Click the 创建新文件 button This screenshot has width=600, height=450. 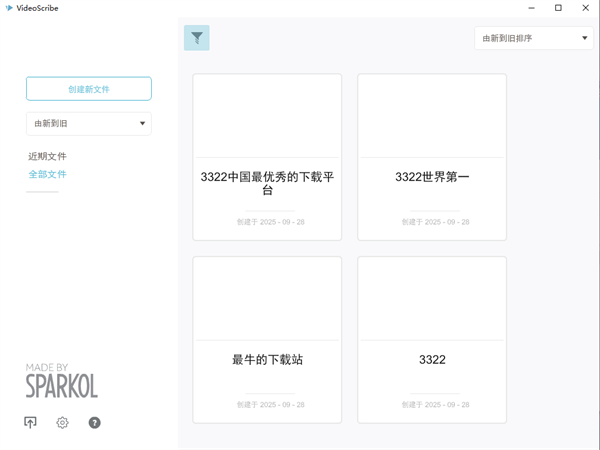(89, 89)
